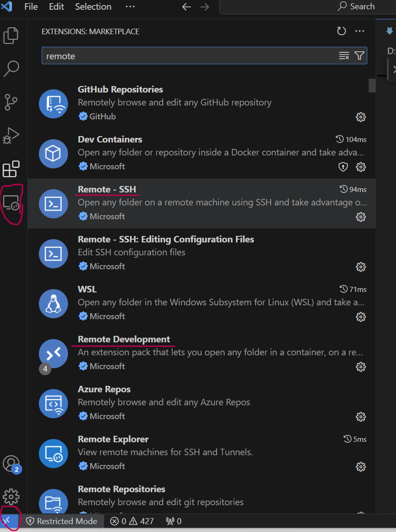Go forward with the right arrow
396x532 pixels.
pos(204,7)
